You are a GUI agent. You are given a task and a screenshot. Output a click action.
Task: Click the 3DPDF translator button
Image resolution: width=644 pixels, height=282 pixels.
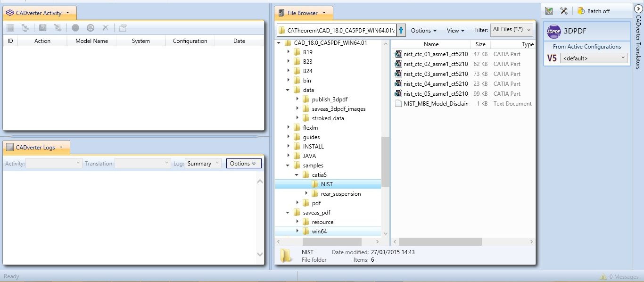586,31
